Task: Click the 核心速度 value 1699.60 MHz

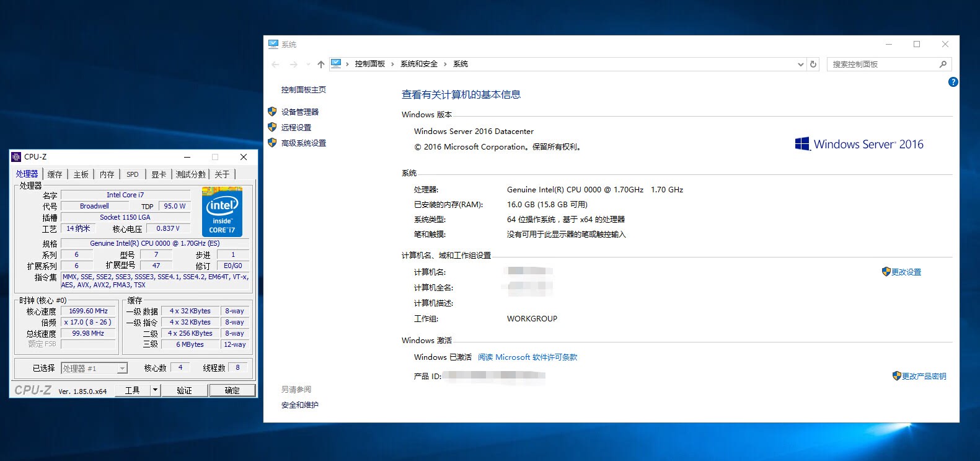Action: coord(89,311)
